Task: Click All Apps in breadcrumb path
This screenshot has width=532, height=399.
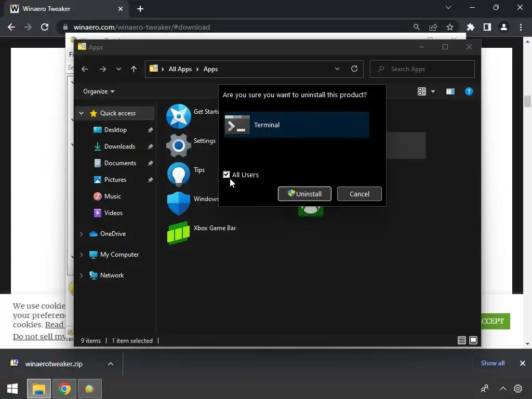Action: [x=180, y=69]
